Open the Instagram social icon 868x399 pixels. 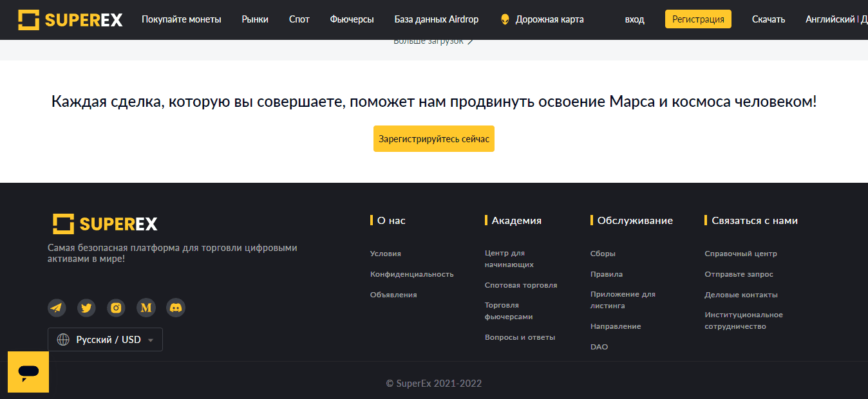click(x=116, y=308)
